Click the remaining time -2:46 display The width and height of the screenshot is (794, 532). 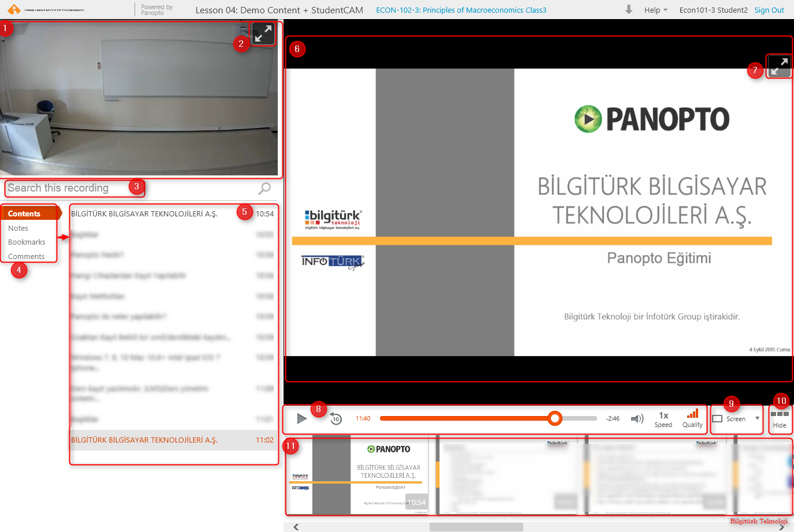(x=613, y=418)
